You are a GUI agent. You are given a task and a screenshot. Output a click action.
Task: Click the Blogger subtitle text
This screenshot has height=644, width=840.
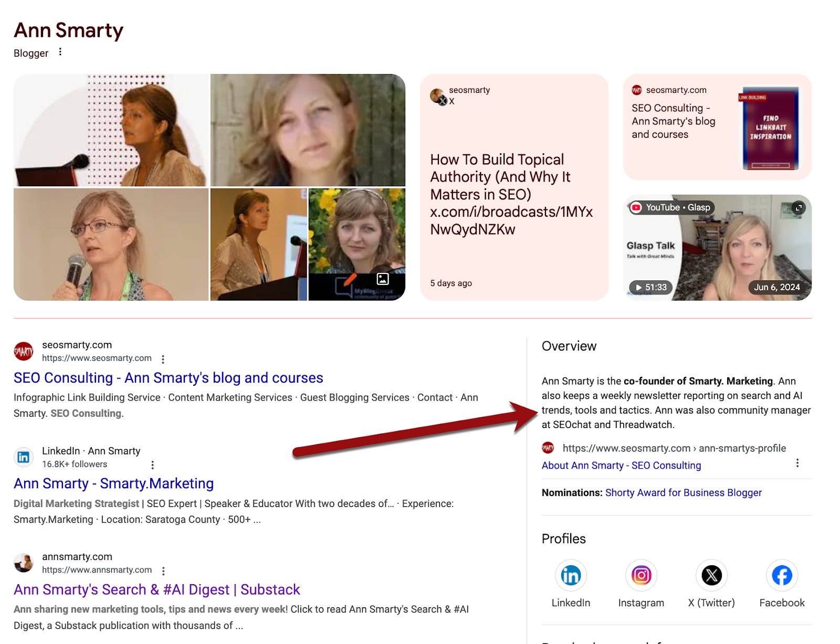pos(31,53)
